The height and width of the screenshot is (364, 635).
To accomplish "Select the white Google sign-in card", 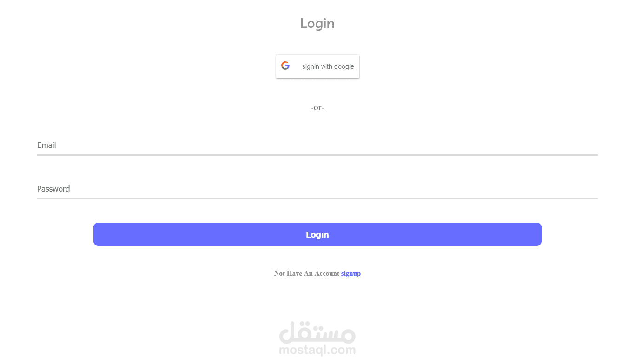I will click(x=317, y=66).
